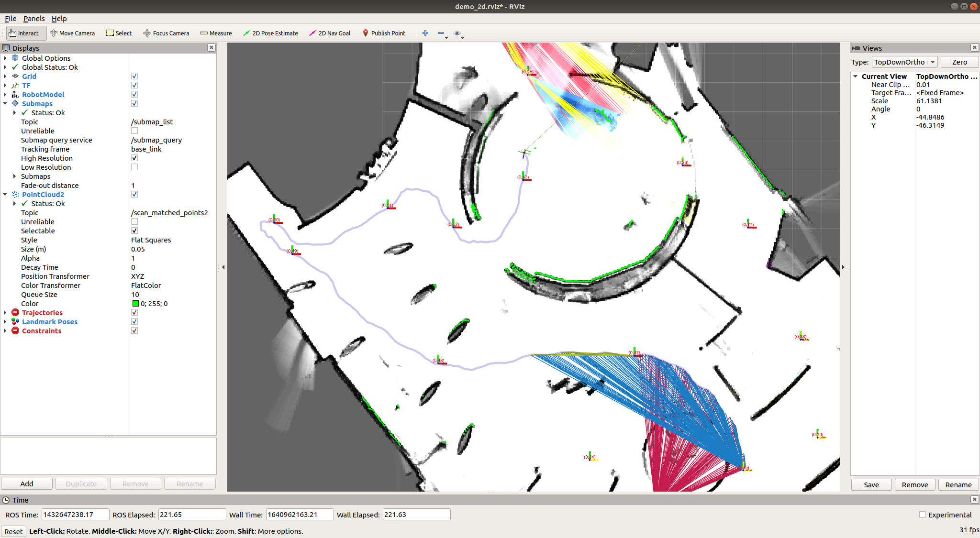Open the Panels menu
The width and height of the screenshot is (980, 538).
tap(34, 19)
